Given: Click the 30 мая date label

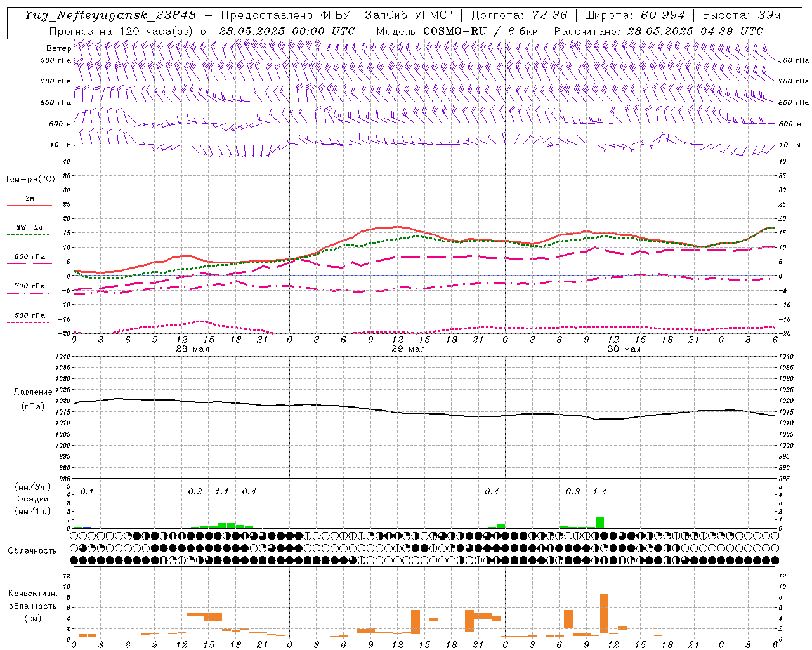Looking at the screenshot, I should [x=624, y=349].
